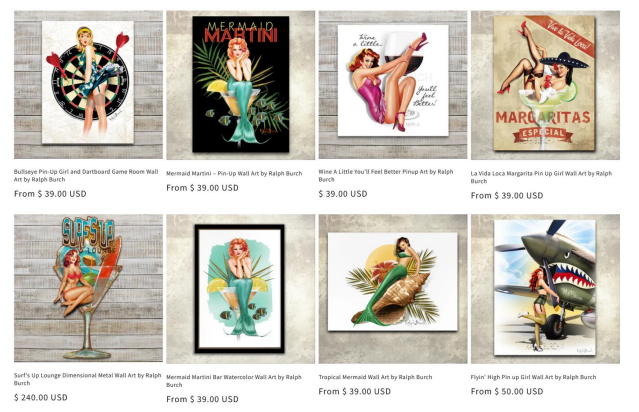639x412 pixels.
Task: Click the Wine A Little artwork thumbnail
Action: coord(393,85)
